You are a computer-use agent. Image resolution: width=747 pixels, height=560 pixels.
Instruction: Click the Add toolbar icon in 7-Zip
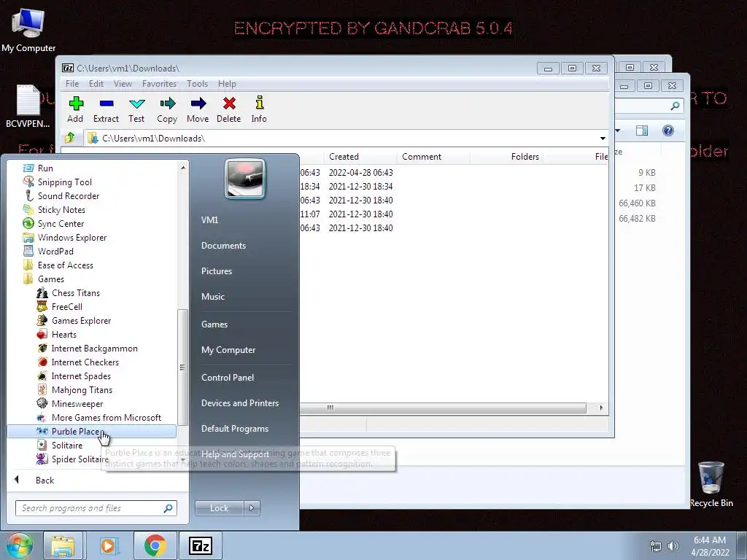click(75, 109)
